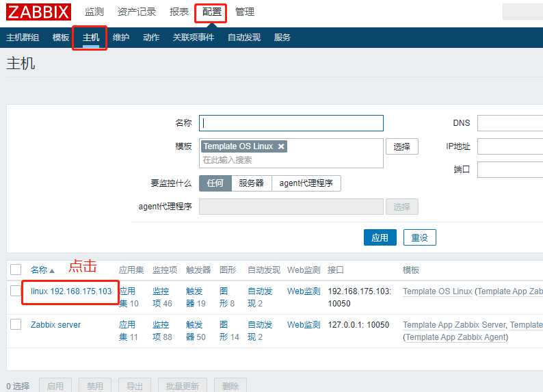Image resolution: width=543 pixels, height=392 pixels.
Task: Click the IP地址 input field
Action: (509, 146)
